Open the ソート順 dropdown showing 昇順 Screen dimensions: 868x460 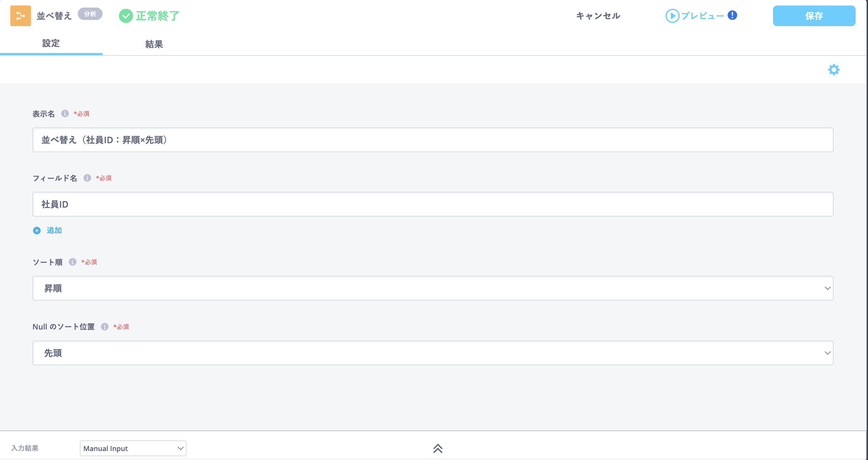(433, 288)
